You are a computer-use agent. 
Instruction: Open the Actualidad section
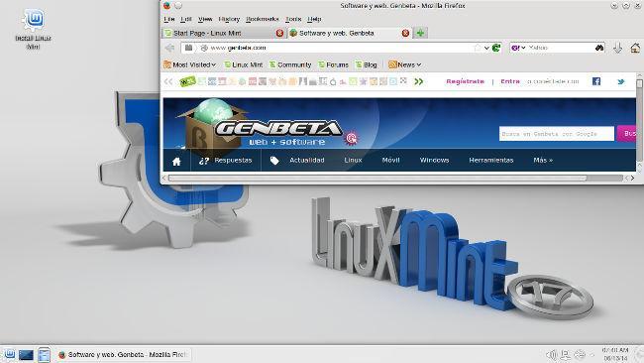(307, 161)
